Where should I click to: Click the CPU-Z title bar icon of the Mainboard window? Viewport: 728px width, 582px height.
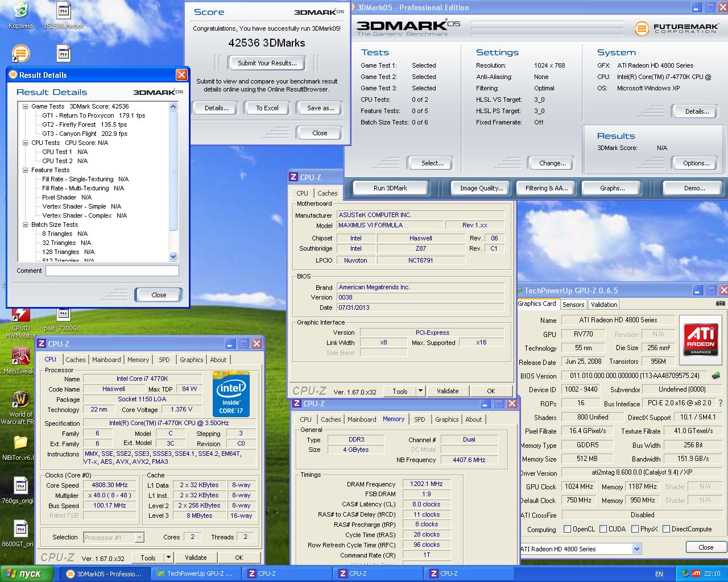point(293,177)
